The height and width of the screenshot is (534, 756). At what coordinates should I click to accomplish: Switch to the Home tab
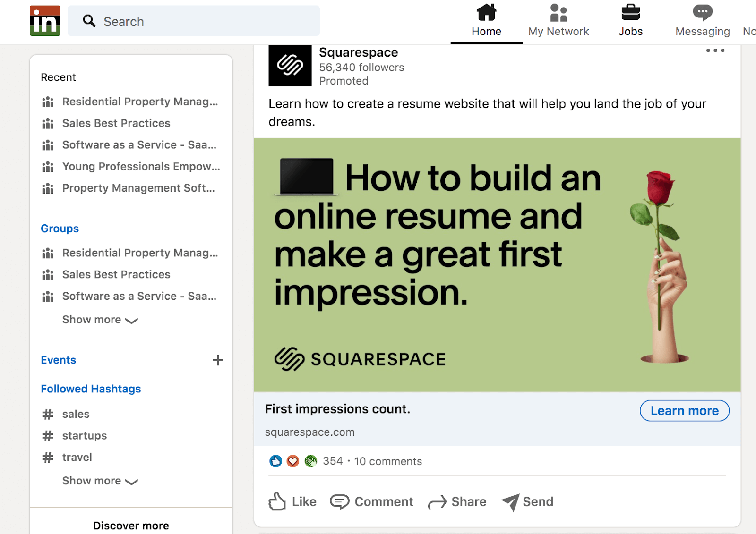coord(486,21)
